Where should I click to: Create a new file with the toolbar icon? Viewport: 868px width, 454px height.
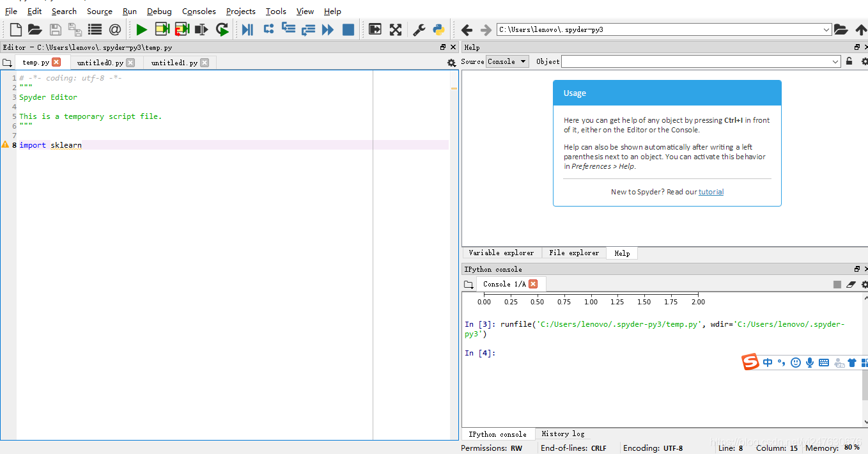click(15, 29)
